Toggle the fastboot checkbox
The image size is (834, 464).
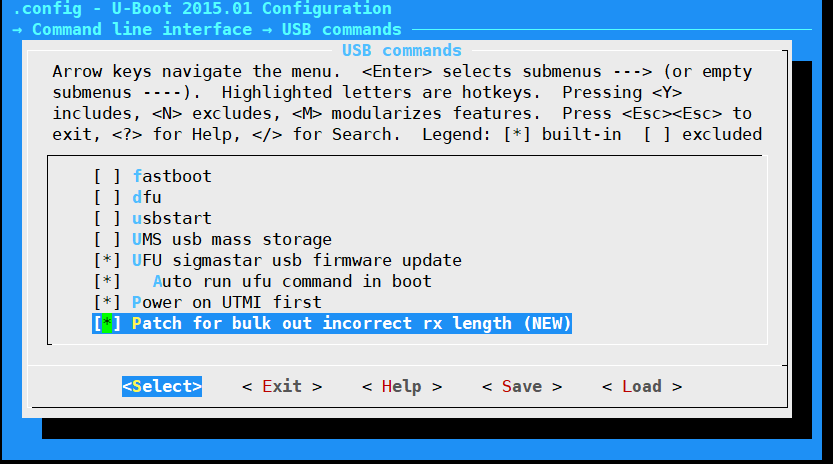[x=107, y=176]
